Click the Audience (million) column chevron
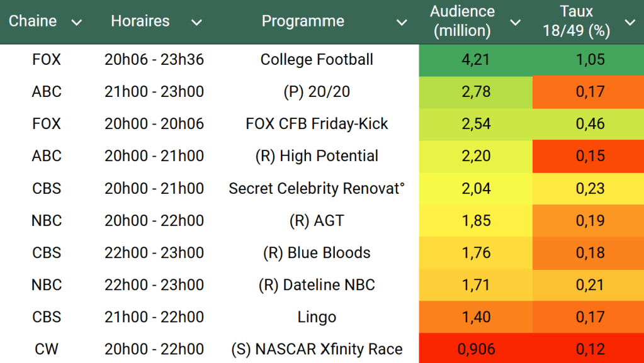This screenshot has height=363, width=644. pyautogui.click(x=515, y=23)
